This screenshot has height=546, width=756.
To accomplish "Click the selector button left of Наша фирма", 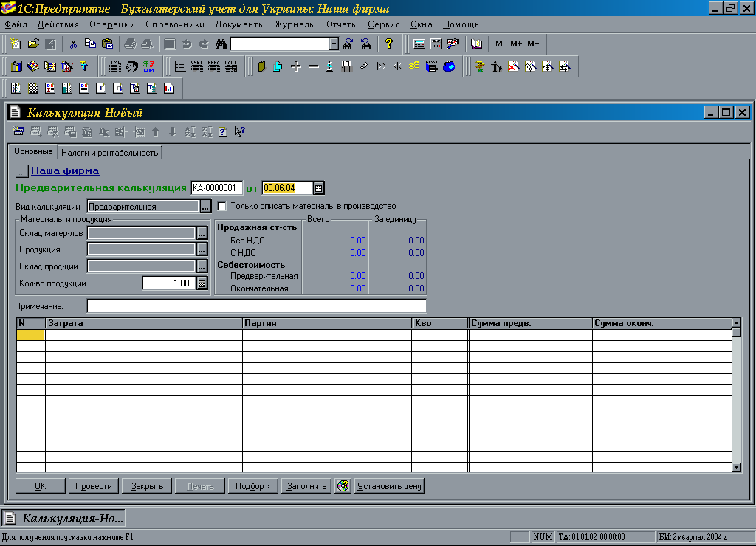I will click(x=22, y=171).
